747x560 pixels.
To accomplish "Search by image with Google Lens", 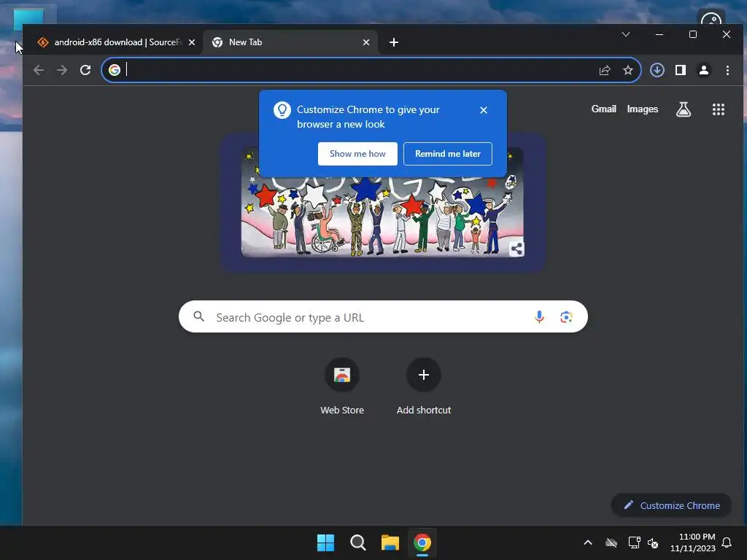I will coord(566,317).
